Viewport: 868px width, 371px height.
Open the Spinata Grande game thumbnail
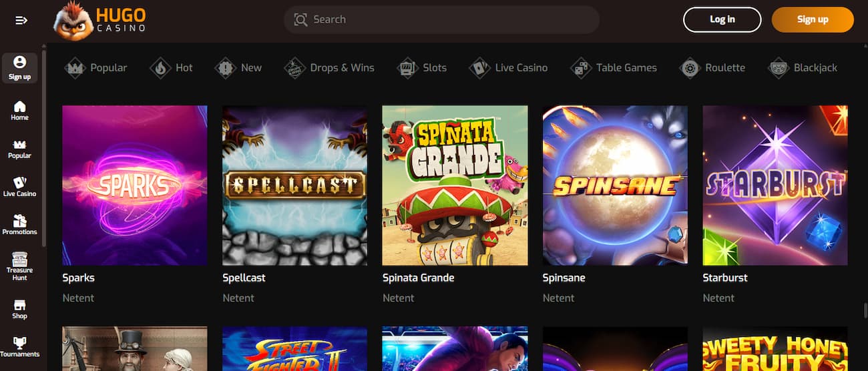coord(455,185)
